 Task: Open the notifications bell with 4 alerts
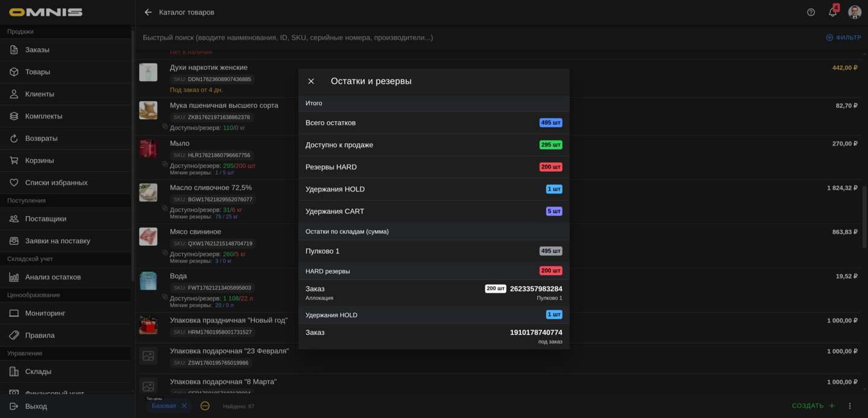point(832,12)
